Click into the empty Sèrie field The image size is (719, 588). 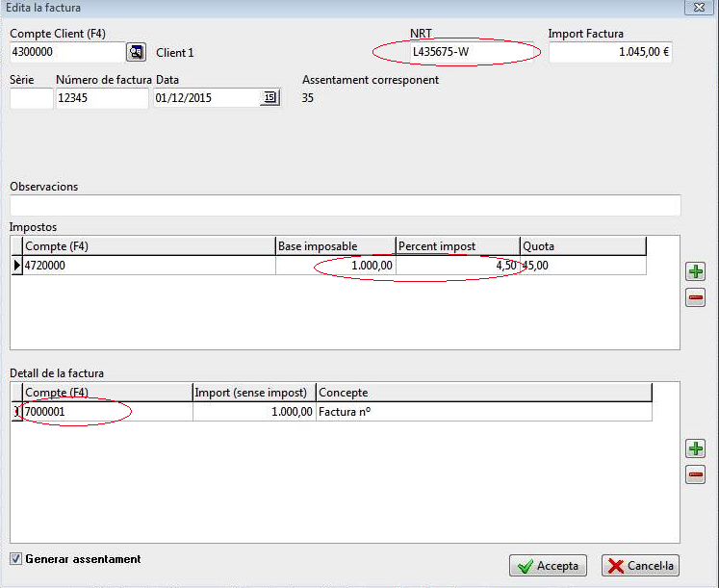[31, 98]
